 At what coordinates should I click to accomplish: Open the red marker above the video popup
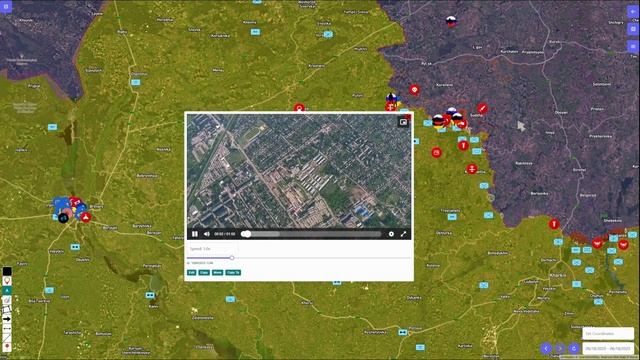click(x=299, y=109)
